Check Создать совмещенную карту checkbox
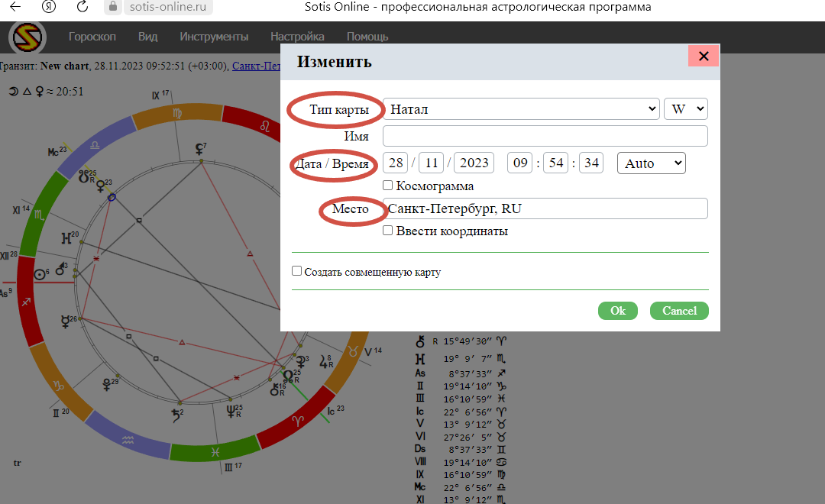The width and height of the screenshot is (825, 504). point(296,271)
